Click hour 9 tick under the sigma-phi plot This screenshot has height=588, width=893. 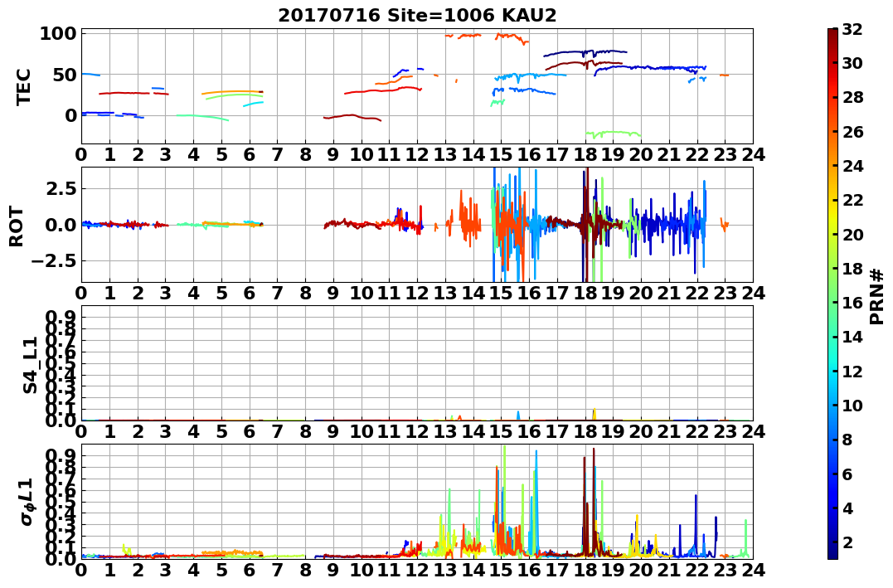[333, 570]
